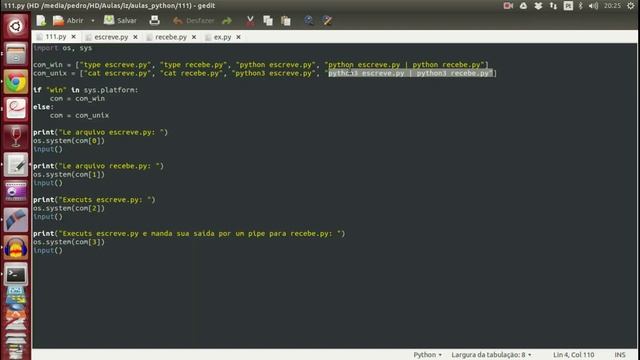Image resolution: width=640 pixels, height=360 pixels.
Task: Close the recebe.py tab
Action: [194, 37]
